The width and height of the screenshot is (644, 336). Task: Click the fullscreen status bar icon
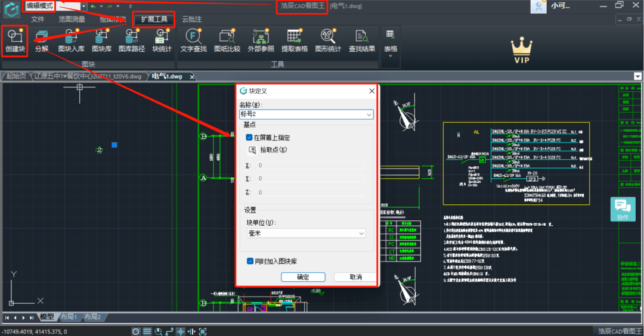pyautogui.click(x=203, y=331)
